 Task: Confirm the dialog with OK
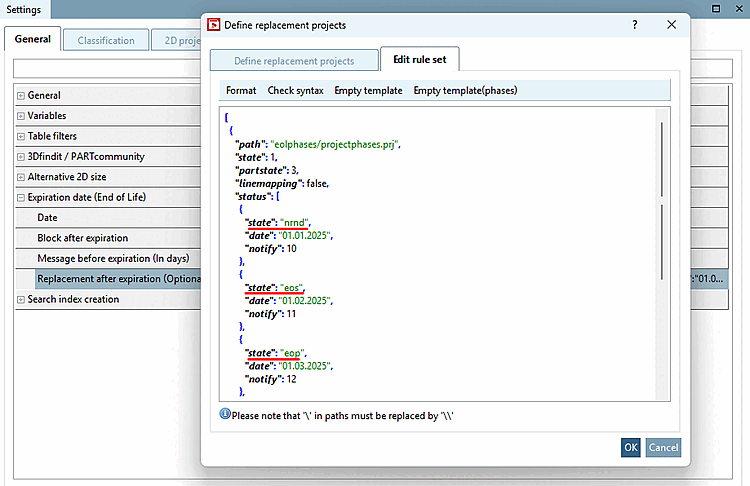coord(630,447)
